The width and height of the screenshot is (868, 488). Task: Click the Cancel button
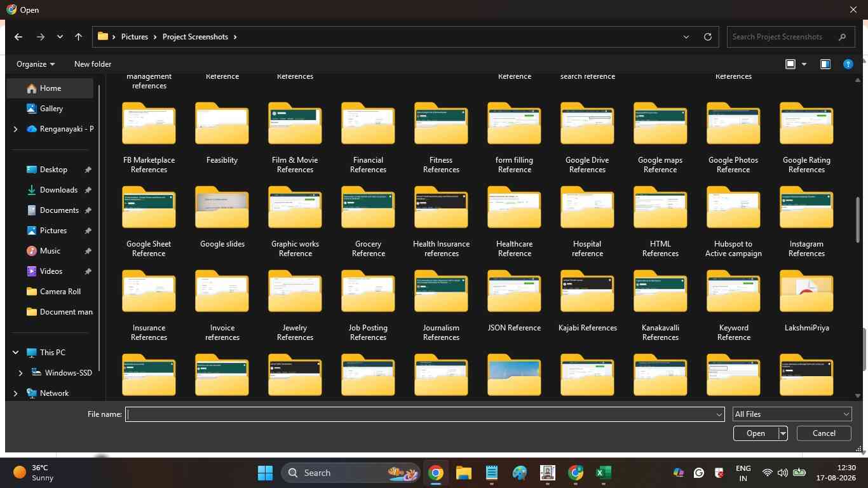tap(824, 433)
